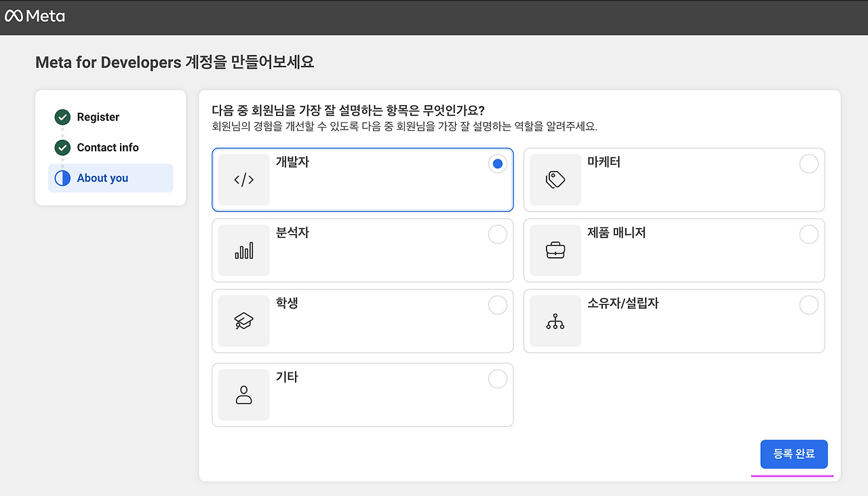The width and height of the screenshot is (868, 496).
Task: Pick the 기타 radio option
Action: pos(498,379)
